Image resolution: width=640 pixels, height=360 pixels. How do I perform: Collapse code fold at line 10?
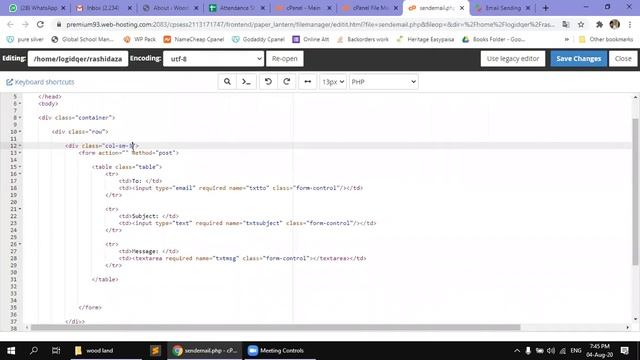[x=20, y=131]
